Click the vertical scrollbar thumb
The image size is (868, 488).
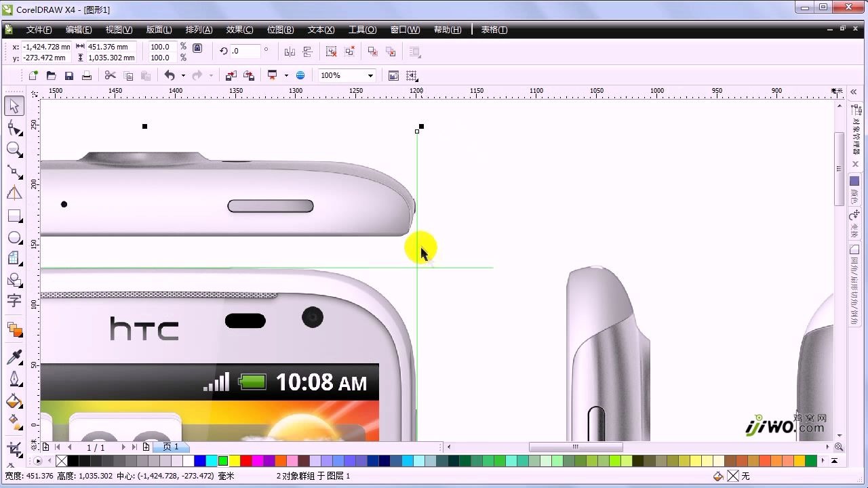pos(840,169)
